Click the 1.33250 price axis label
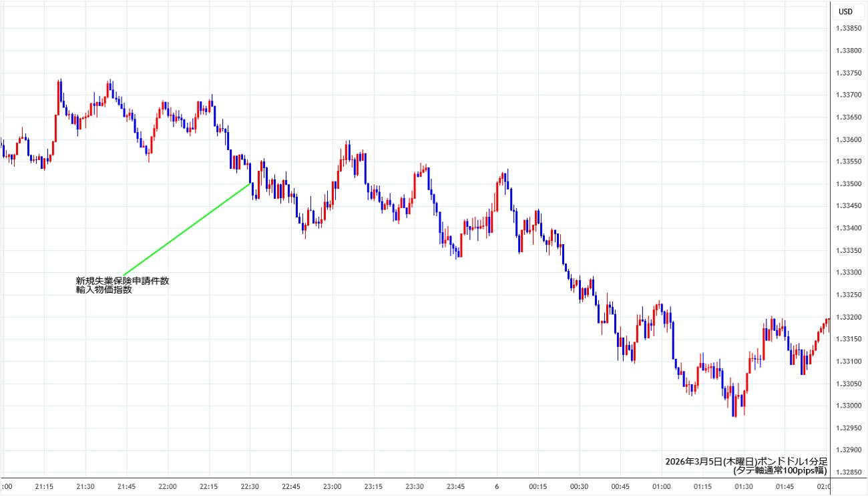The height and width of the screenshot is (497, 868). click(x=849, y=295)
